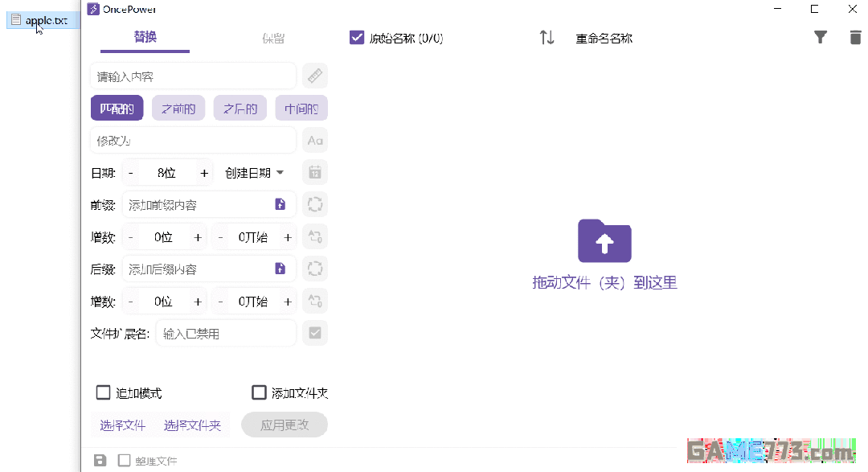Select the 之前的 match mode
The height and width of the screenshot is (472, 868).
(x=178, y=108)
